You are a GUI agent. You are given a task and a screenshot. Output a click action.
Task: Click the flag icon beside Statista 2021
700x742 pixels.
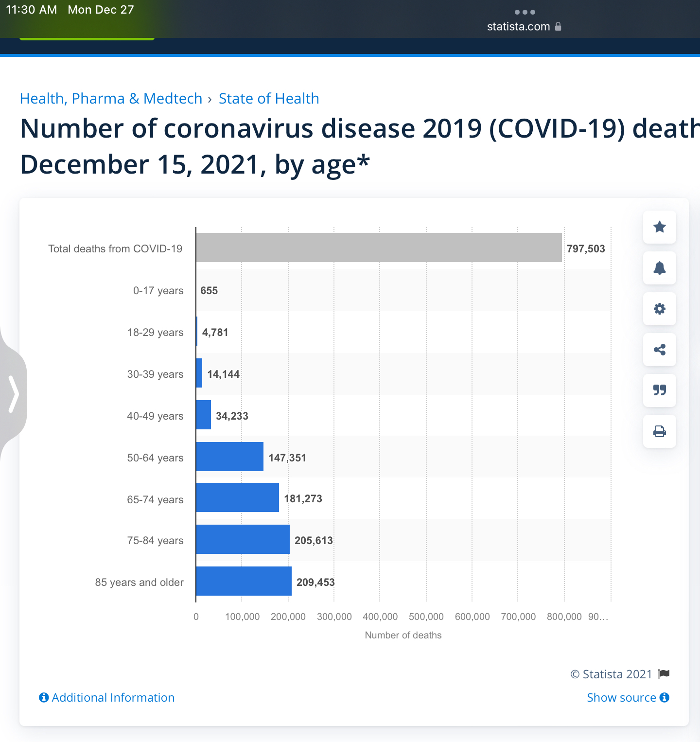point(664,674)
